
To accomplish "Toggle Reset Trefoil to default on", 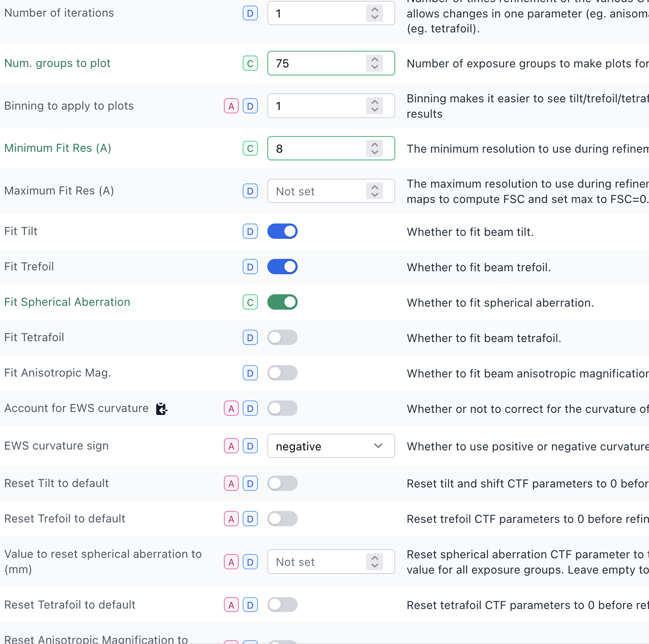I will pos(282,519).
